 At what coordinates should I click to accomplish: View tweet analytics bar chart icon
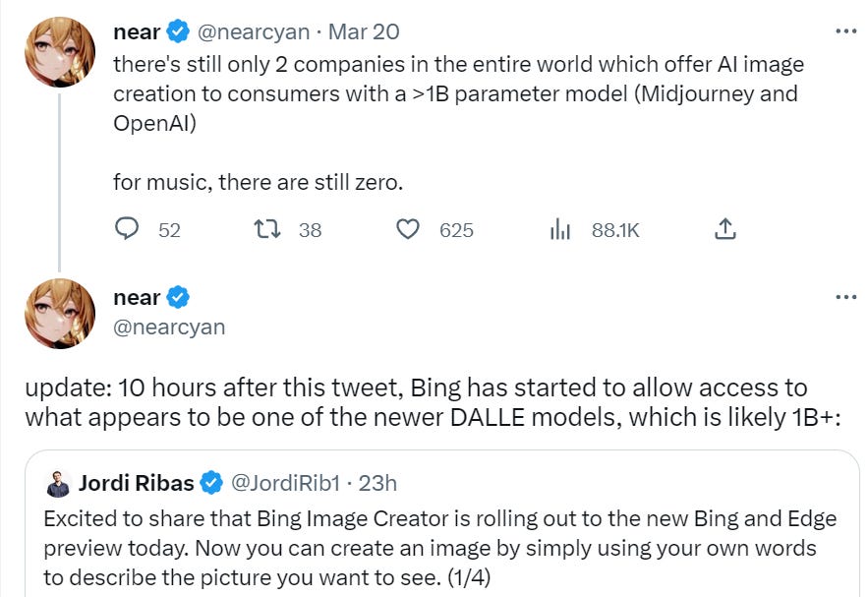pos(560,229)
